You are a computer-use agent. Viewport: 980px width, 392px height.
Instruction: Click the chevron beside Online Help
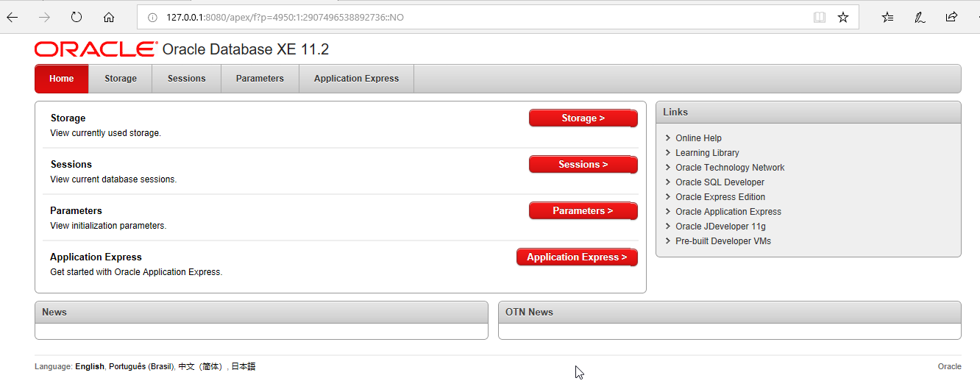coord(667,138)
